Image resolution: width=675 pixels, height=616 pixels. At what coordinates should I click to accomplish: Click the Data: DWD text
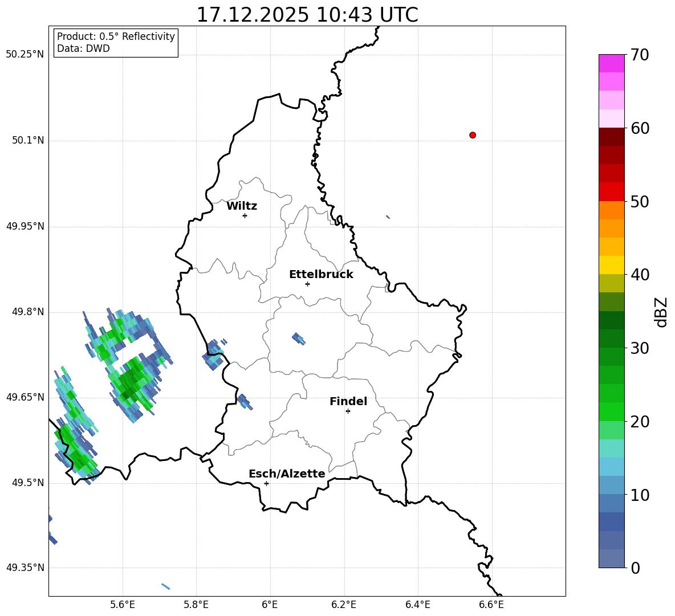(83, 48)
